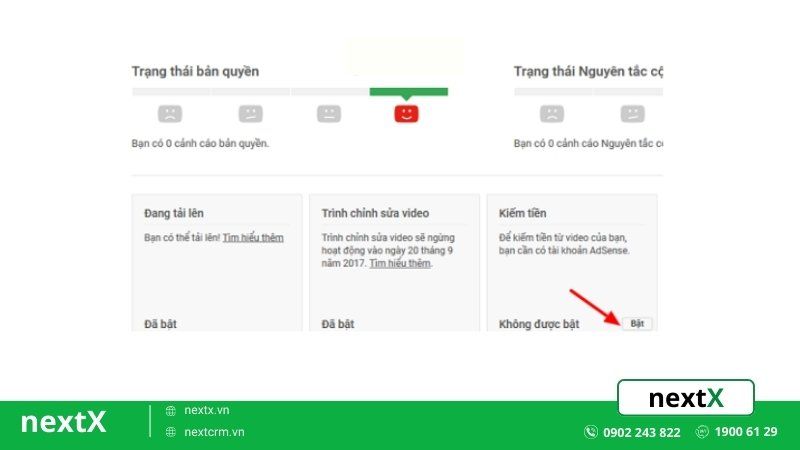Click the nextcrm.vn website text in footer
800x450 pixels.
tap(214, 432)
